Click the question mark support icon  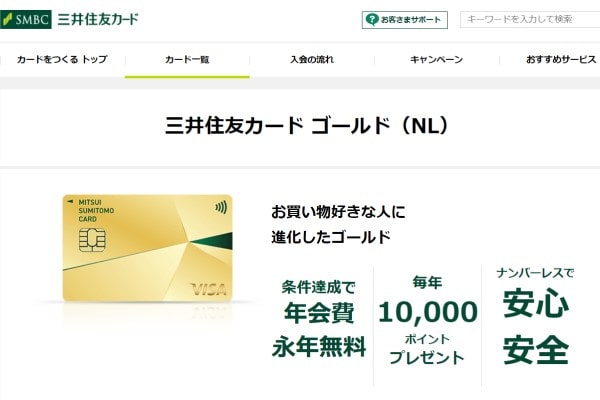tap(372, 20)
